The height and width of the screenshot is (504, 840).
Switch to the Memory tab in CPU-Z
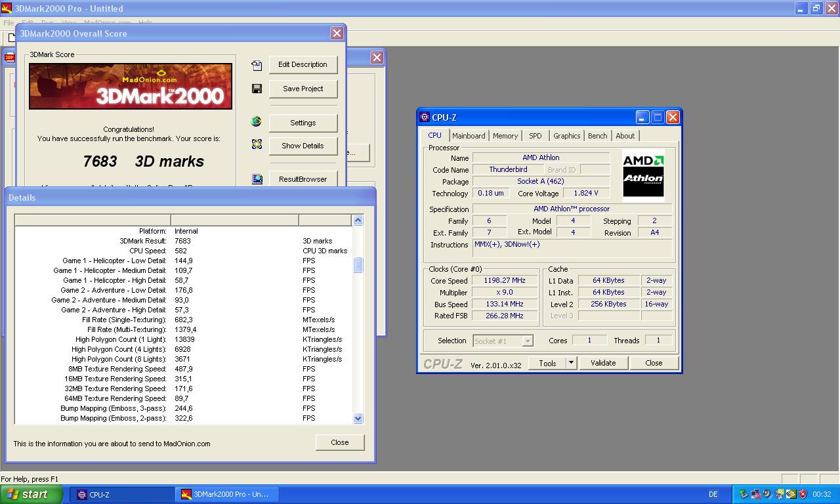tap(505, 136)
